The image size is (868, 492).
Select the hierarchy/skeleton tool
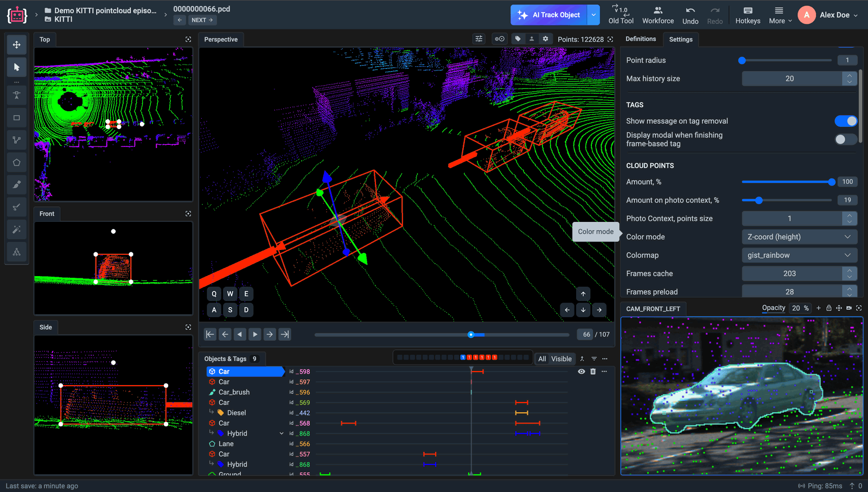click(x=17, y=252)
